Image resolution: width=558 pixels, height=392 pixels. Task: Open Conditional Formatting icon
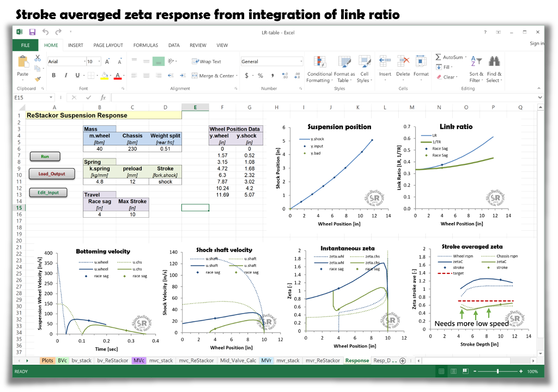319,62
